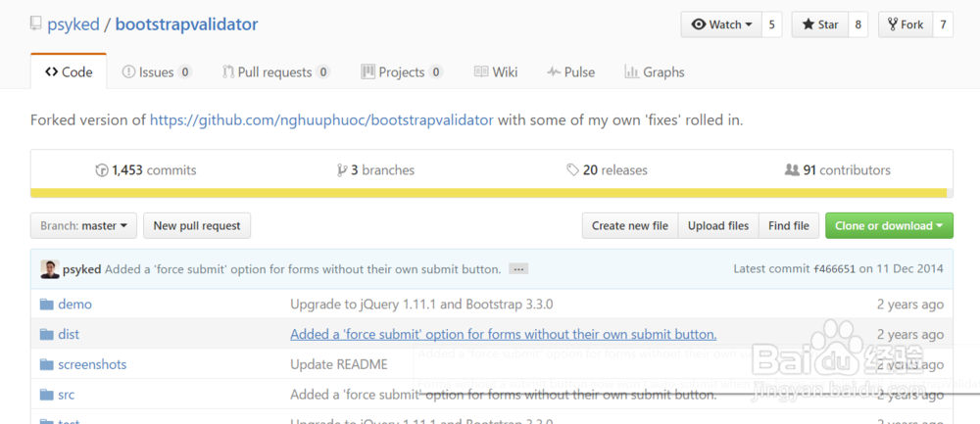Click the New pull request button
The image size is (980, 424).
[x=197, y=225]
